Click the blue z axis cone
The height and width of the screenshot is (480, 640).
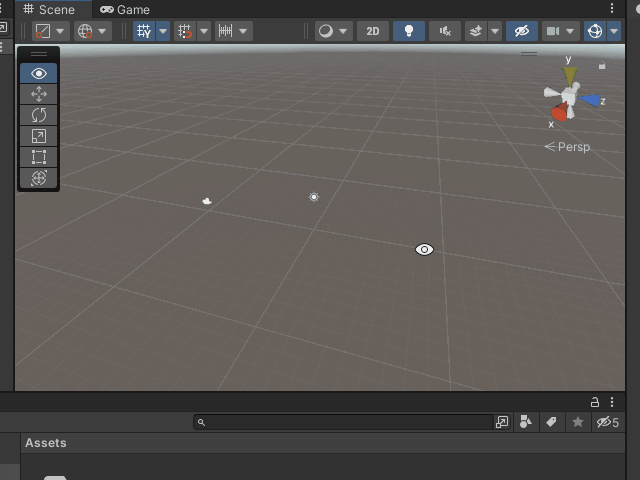point(589,100)
